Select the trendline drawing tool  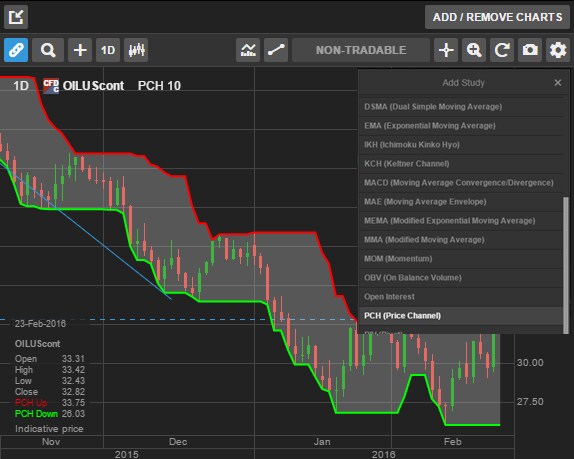click(276, 50)
